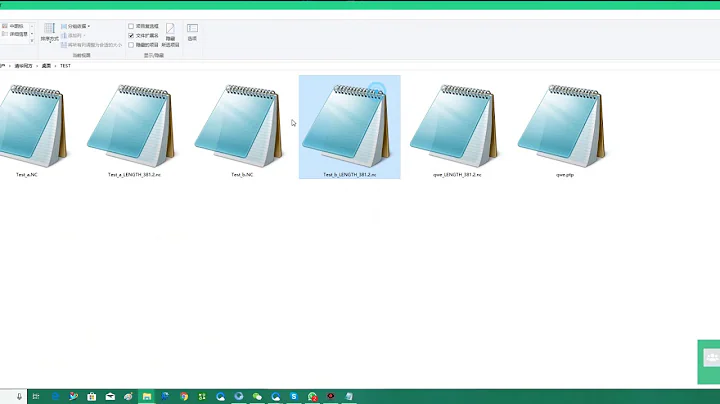
Task: Click the add columns button
Action: tap(73, 35)
